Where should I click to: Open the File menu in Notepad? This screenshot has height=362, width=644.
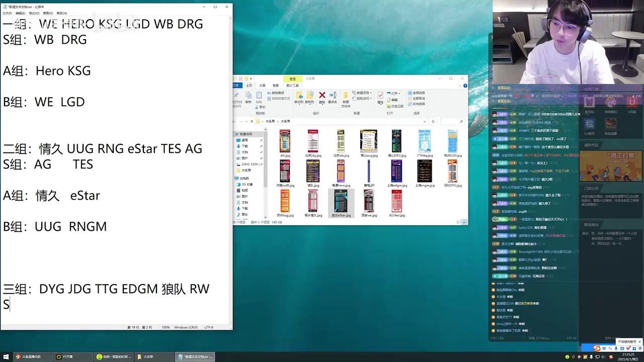point(7,13)
